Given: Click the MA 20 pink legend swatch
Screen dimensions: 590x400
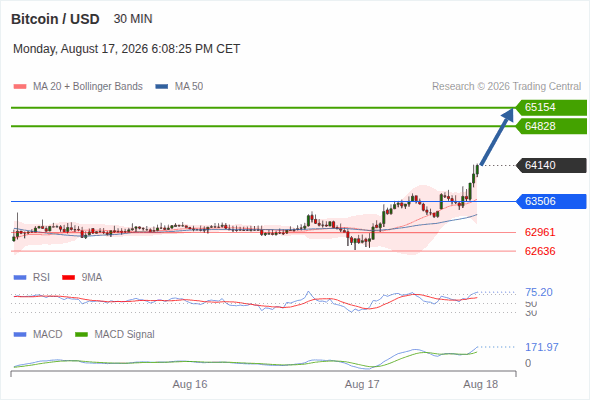Looking at the screenshot, I should 20,87.
